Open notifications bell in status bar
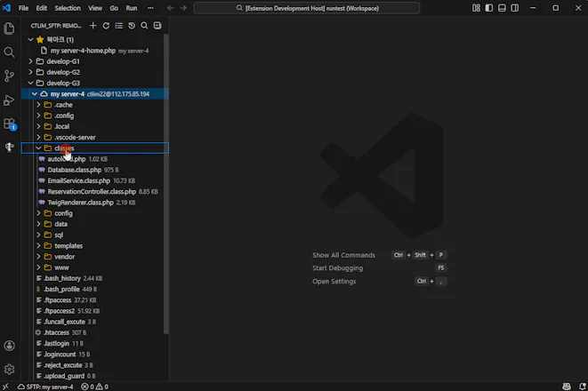Viewport: 588px width, 391px height. pyautogui.click(x=583, y=387)
